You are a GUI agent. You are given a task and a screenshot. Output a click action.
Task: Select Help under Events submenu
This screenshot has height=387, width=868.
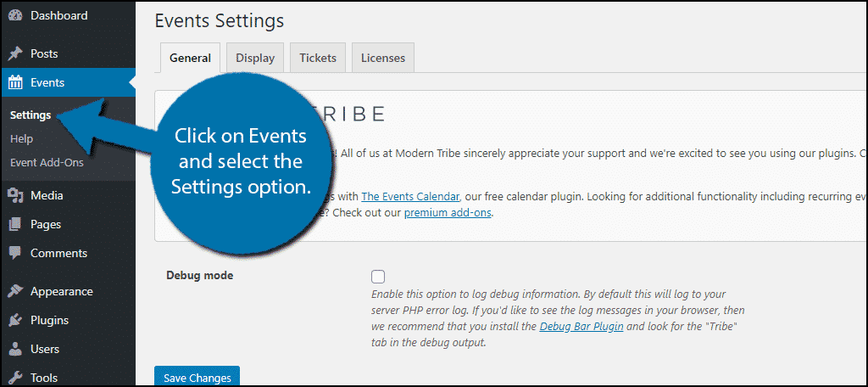point(21,138)
